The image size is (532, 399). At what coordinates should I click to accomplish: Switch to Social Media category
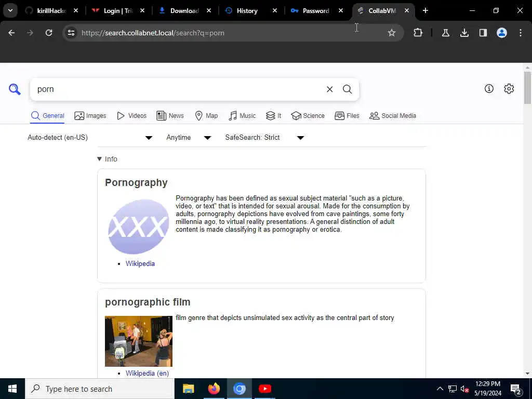coord(393,116)
